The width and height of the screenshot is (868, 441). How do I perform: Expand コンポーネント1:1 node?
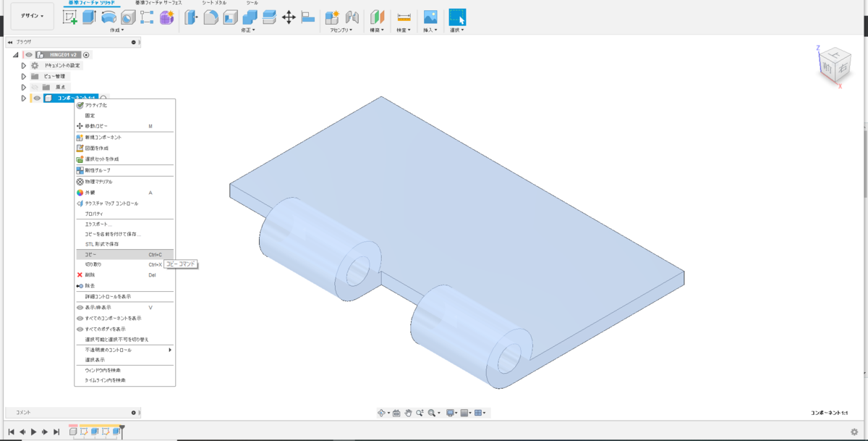[x=24, y=98]
